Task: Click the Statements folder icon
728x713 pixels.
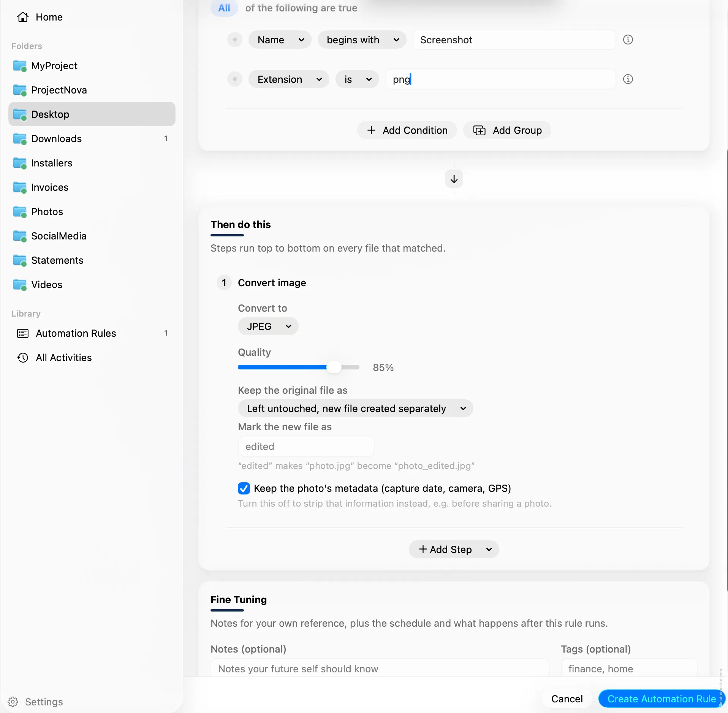Action: point(20,260)
